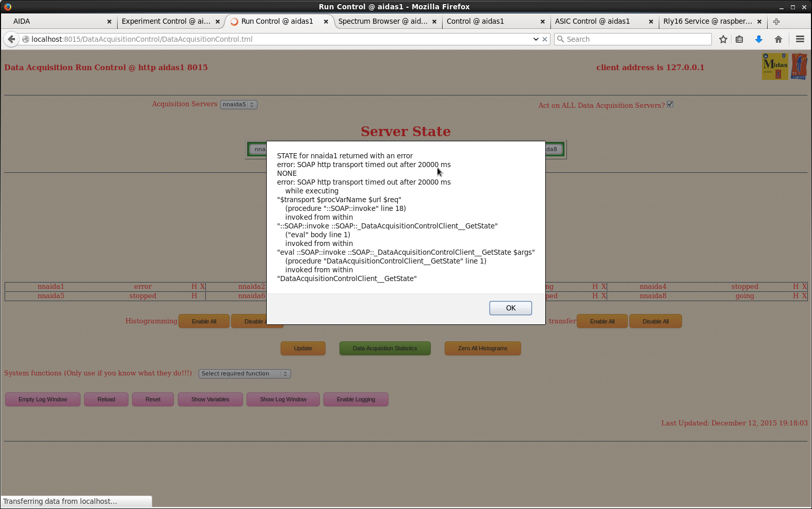Expand the URL history dropdown arrow
This screenshot has height=509, width=812.
pos(536,39)
